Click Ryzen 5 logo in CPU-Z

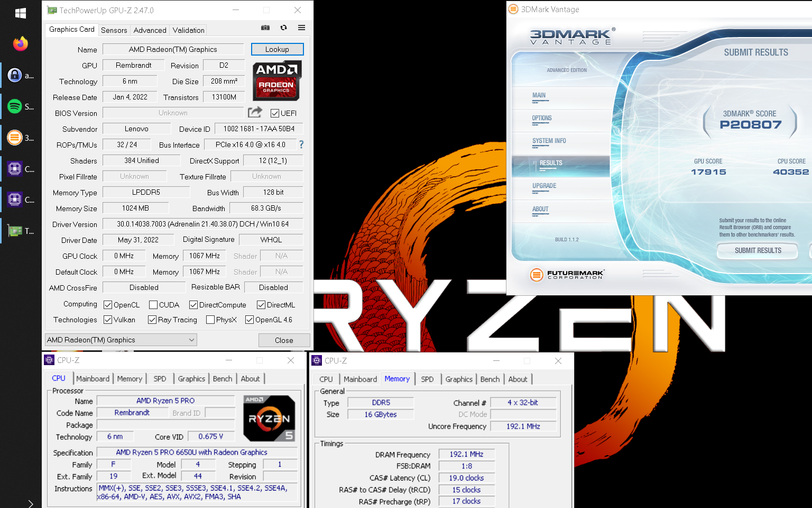tap(269, 418)
